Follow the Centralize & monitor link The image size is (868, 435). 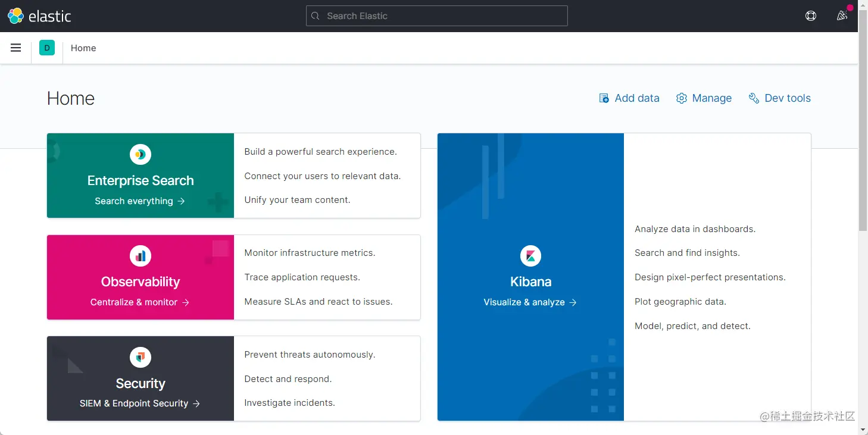point(140,302)
